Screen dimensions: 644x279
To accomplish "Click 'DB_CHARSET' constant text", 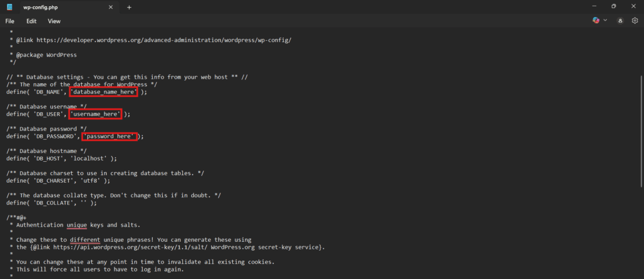I will (54, 181).
